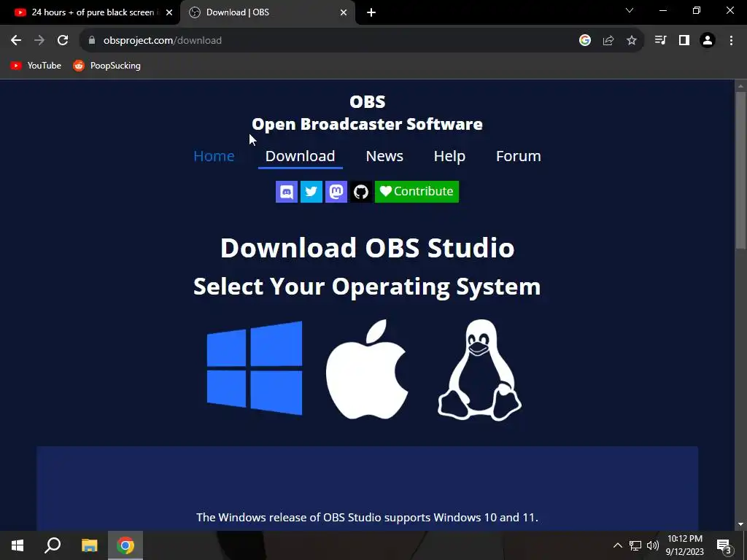Open the media controls icon
This screenshot has width=747, height=560.
point(660,41)
